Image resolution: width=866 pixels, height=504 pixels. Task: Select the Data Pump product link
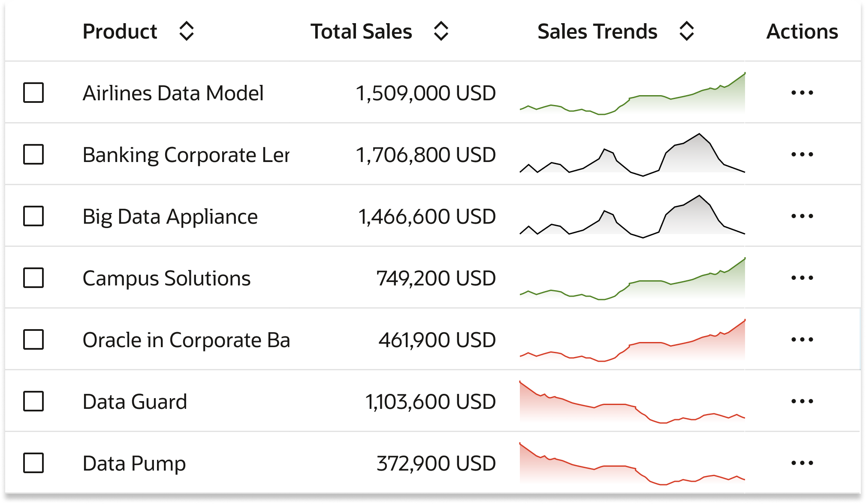point(134,463)
